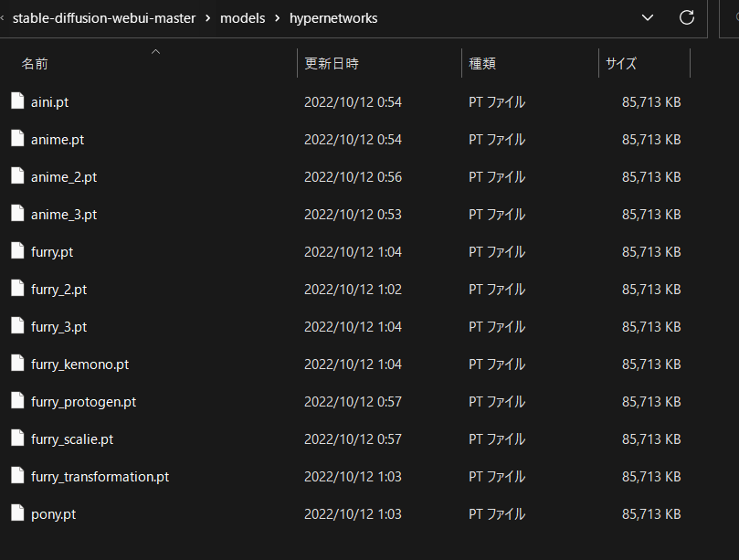This screenshot has width=739, height=560.
Task: Expand the chevron after stable-diffusion-webui-master
Action: click(x=208, y=18)
